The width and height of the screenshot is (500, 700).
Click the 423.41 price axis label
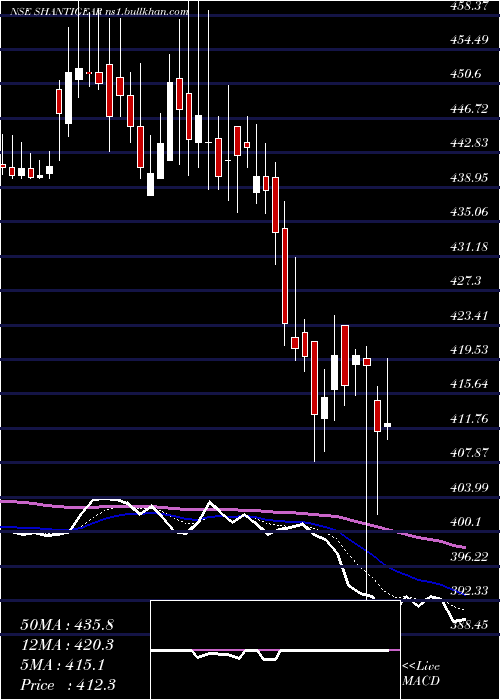(x=469, y=316)
